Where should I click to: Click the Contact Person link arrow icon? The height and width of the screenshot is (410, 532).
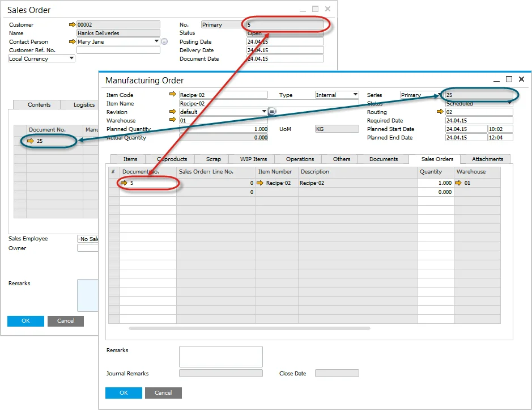(72, 42)
